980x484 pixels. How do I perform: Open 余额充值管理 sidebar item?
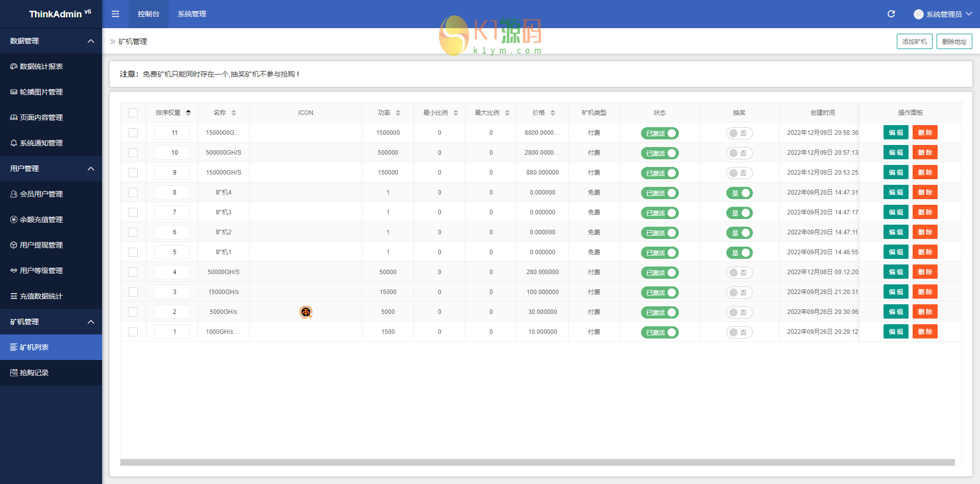[x=51, y=220]
